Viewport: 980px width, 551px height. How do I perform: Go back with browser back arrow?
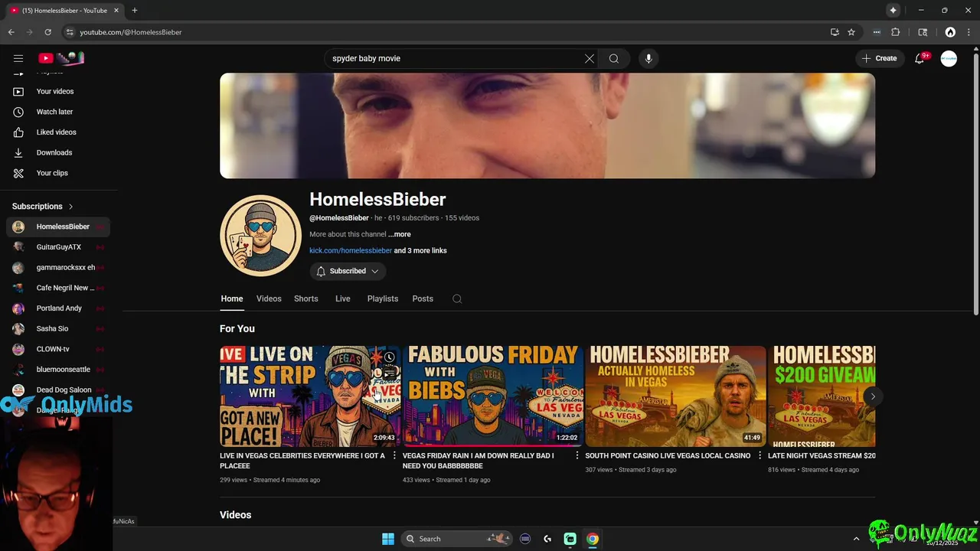pos(11,32)
